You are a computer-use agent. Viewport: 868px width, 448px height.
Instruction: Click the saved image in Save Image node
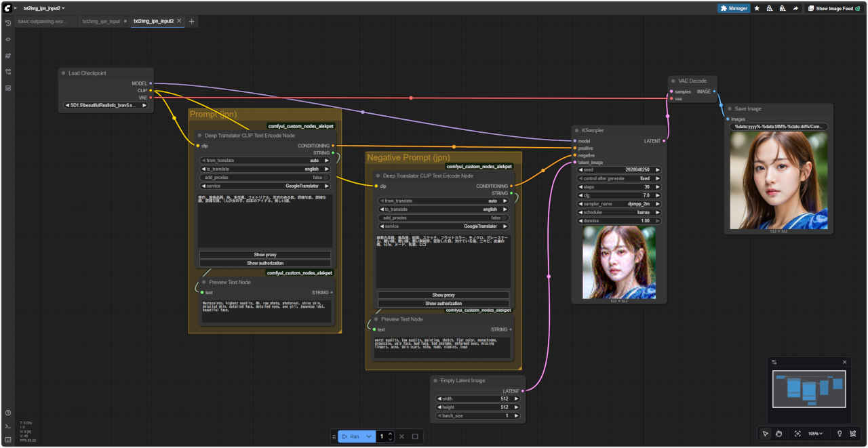pos(778,180)
